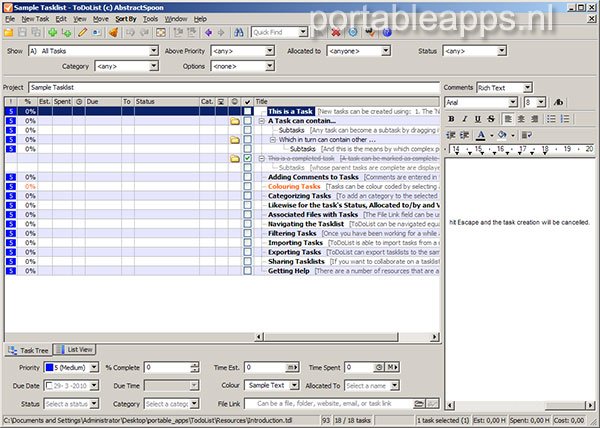Select the 'Colouring Tasks' task row
This screenshot has width=600, height=428.
pos(294,186)
